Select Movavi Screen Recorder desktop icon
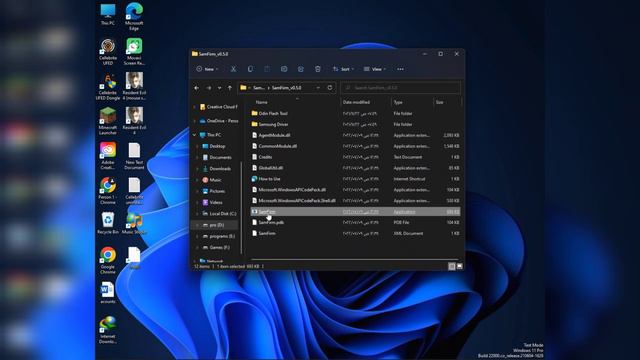Image resolution: width=640 pixels, height=360 pixels. (134, 51)
